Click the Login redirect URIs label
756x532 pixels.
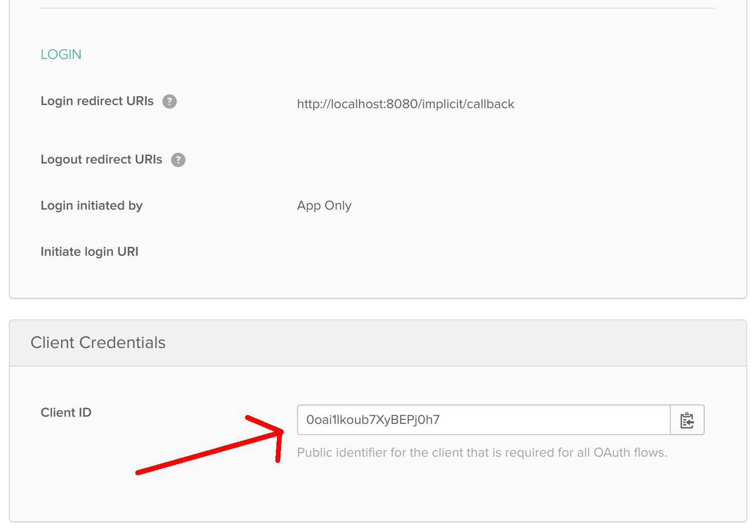[97, 101]
